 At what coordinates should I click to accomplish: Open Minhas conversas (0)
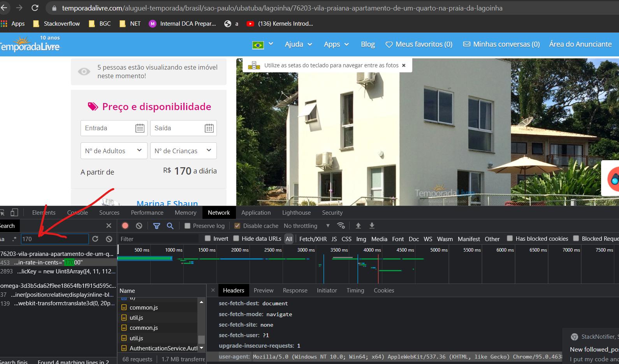[501, 44]
